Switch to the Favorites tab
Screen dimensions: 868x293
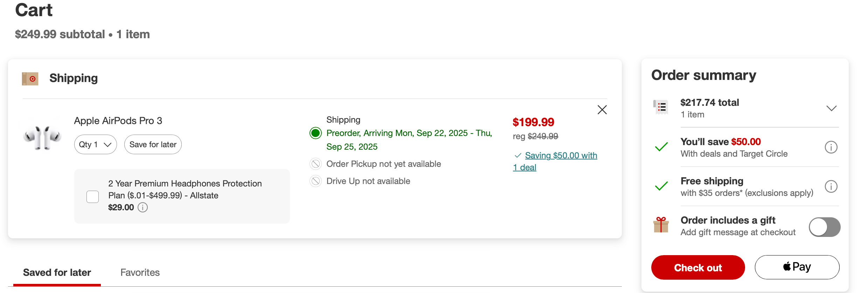pos(140,272)
